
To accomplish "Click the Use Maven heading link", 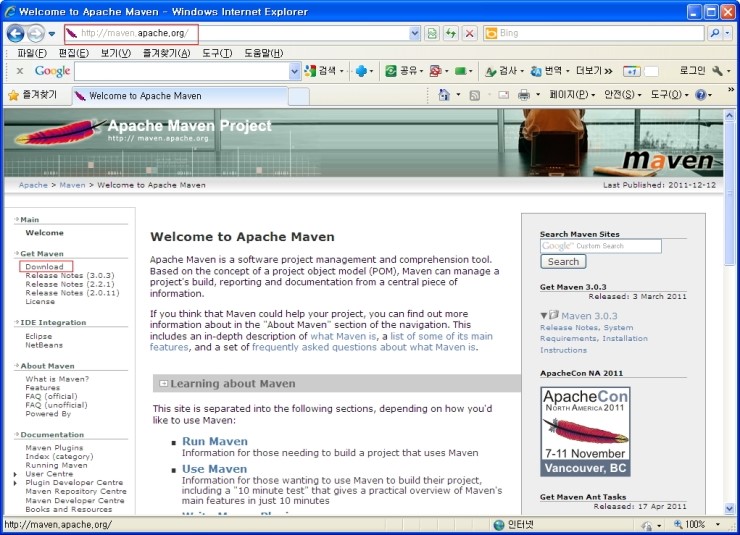I will tap(214, 469).
